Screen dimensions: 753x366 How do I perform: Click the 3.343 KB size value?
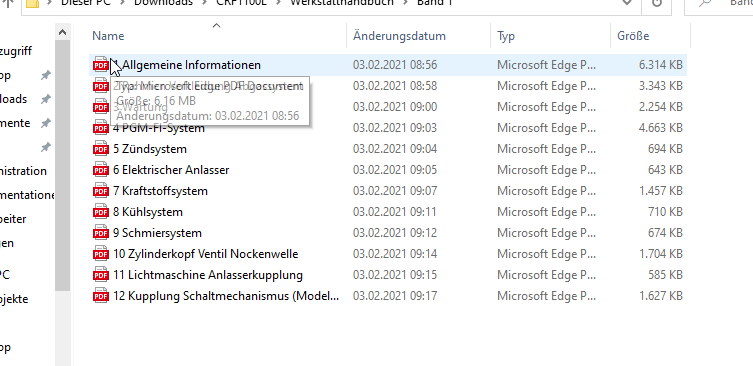pos(661,86)
